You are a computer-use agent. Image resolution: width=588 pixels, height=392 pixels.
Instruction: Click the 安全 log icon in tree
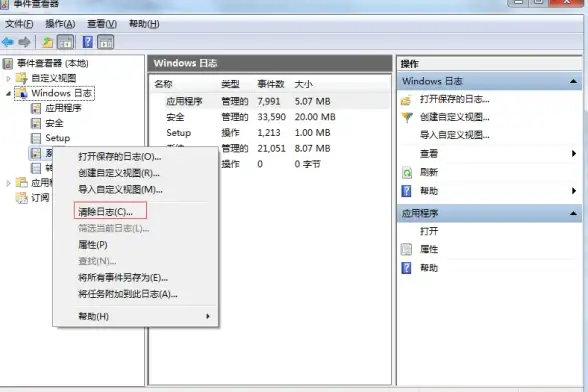36,123
